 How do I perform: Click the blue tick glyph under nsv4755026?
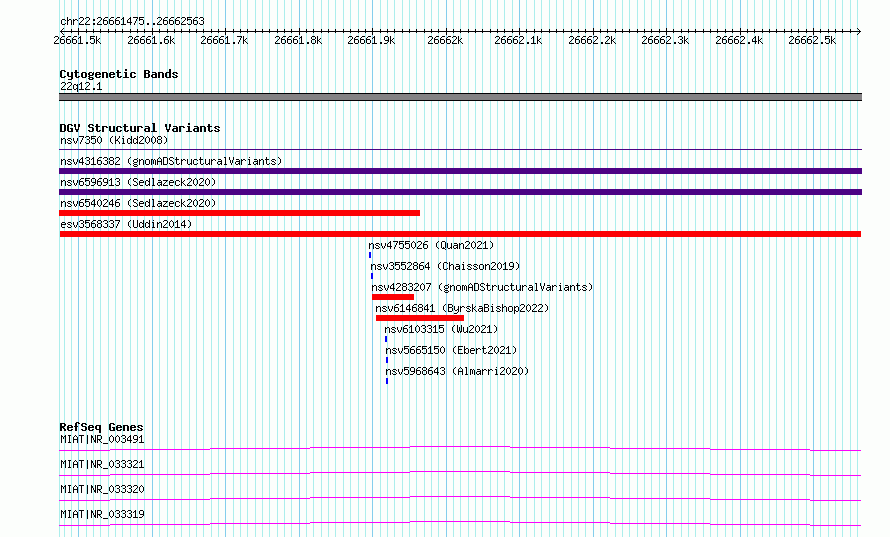click(x=370, y=255)
